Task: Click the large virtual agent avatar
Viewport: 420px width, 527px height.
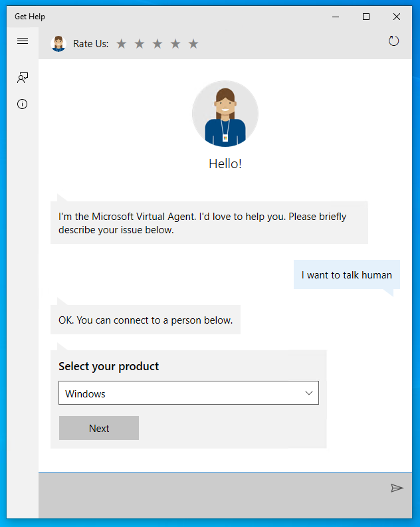Action: coord(225,114)
